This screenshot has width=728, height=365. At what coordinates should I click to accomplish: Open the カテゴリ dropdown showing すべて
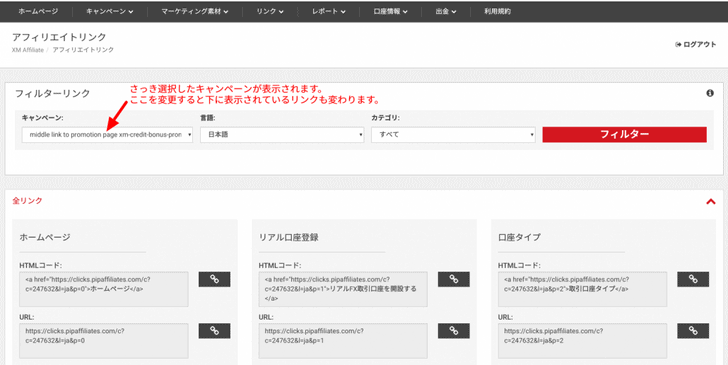pos(453,135)
